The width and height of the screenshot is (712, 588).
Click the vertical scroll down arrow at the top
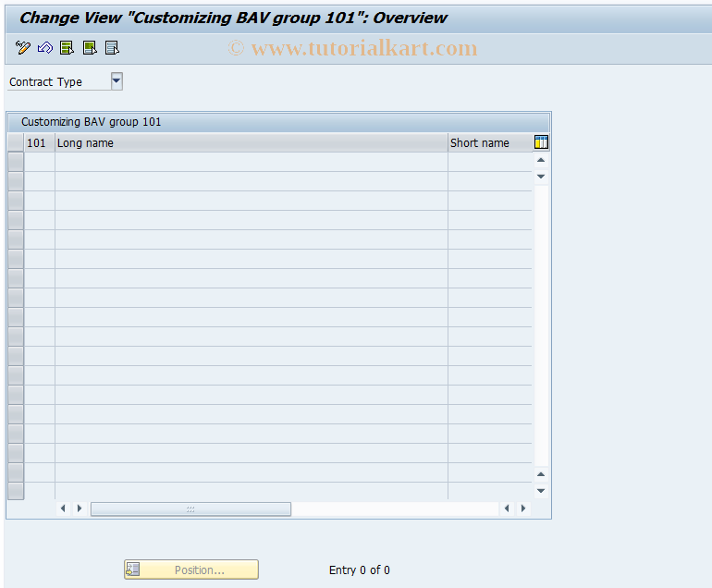click(541, 177)
